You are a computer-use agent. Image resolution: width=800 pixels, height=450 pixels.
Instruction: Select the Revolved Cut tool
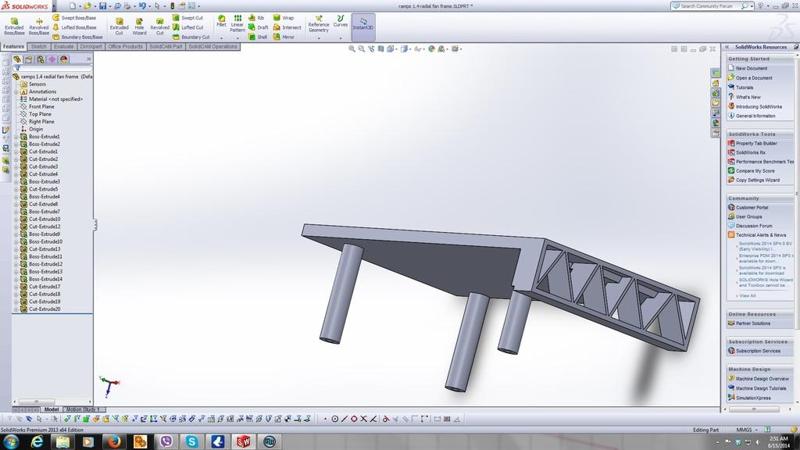click(159, 26)
